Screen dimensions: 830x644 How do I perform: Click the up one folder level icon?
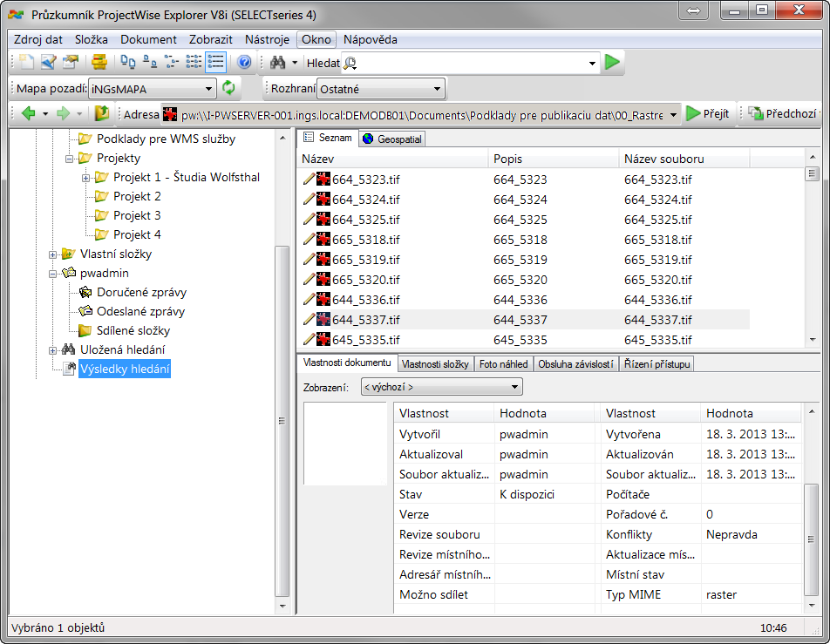(x=102, y=113)
